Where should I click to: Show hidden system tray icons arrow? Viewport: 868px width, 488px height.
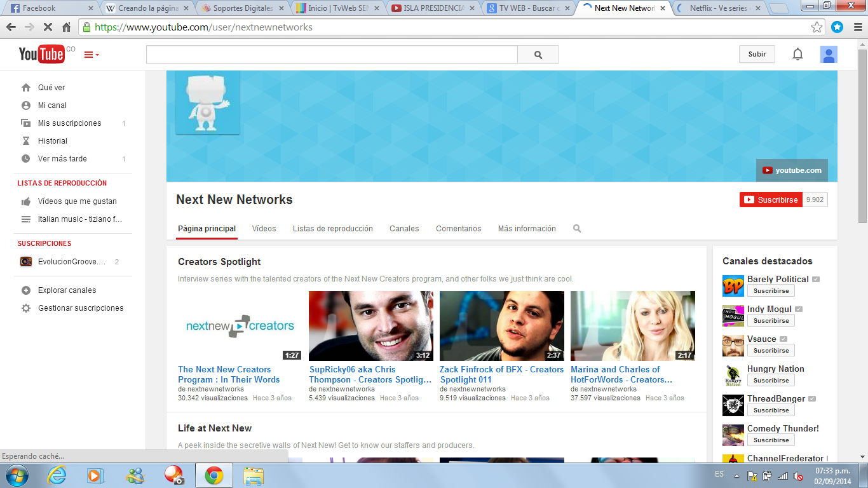point(736,475)
